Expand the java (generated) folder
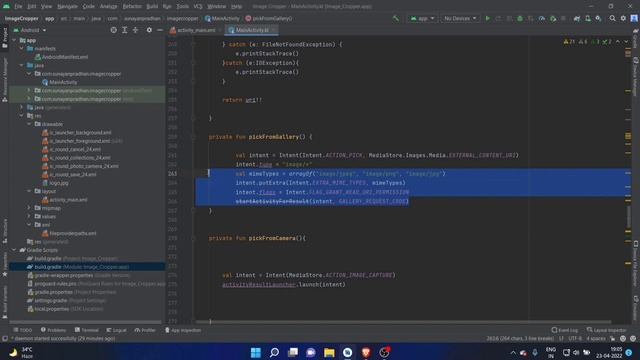The width and height of the screenshot is (640, 360). point(22,107)
